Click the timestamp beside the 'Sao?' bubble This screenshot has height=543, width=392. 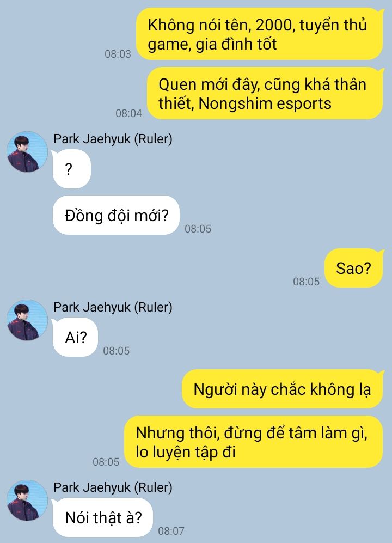tap(306, 282)
